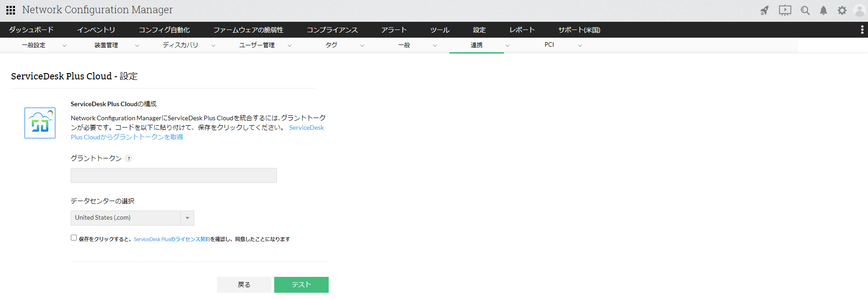Select the タグ sub-tab
The width and height of the screenshot is (868, 300).
[x=331, y=45]
